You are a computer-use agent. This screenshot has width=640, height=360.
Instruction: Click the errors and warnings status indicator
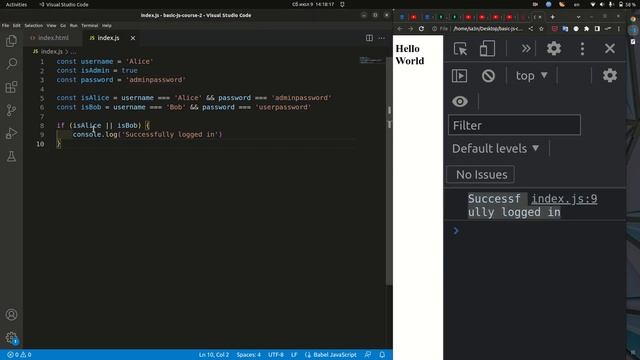coord(19,355)
